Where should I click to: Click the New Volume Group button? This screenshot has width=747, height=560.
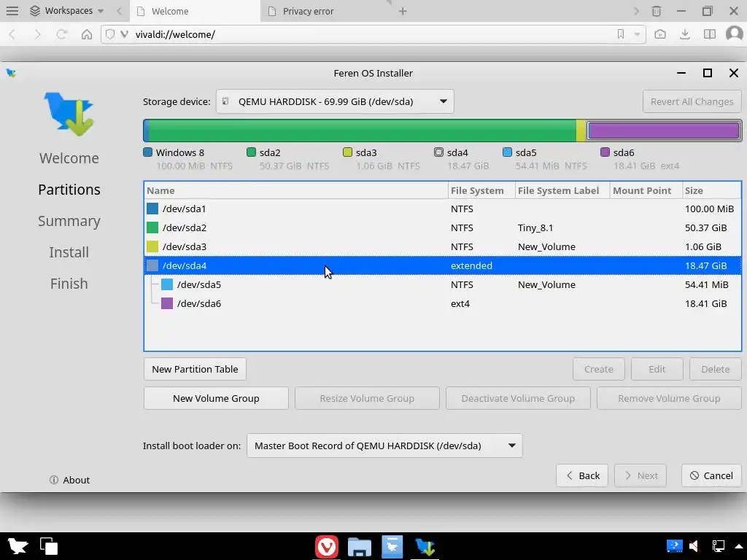pos(216,398)
